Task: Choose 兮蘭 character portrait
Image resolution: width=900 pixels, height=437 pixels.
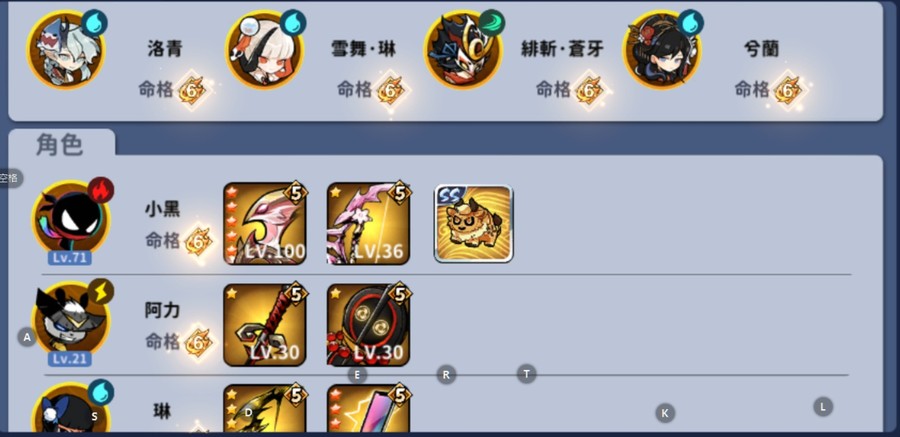Action: click(662, 50)
